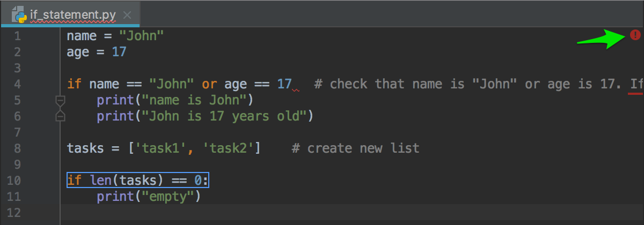Screen dimensions: 644x225
Task: Click the highlighted 'if len(tasks) == 0:' statement
Action: click(x=137, y=181)
